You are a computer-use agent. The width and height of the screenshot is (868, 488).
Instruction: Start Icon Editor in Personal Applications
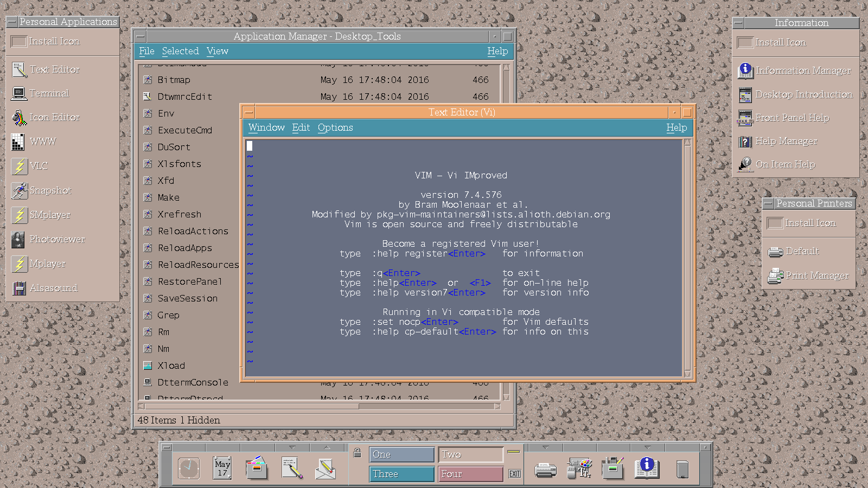click(x=46, y=117)
